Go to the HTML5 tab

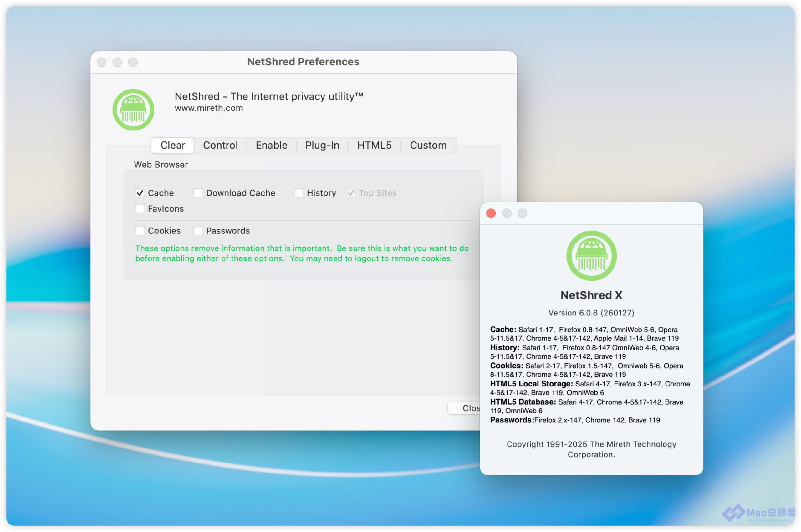tap(374, 145)
